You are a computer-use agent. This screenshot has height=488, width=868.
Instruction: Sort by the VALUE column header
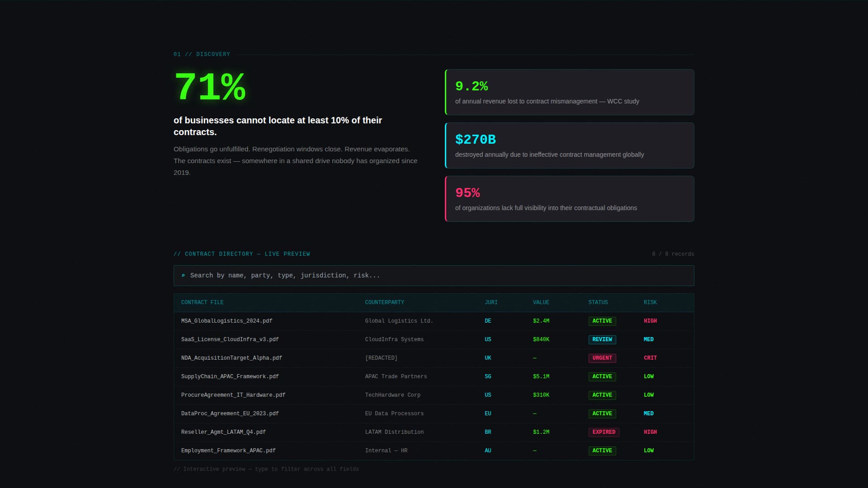[x=541, y=302]
